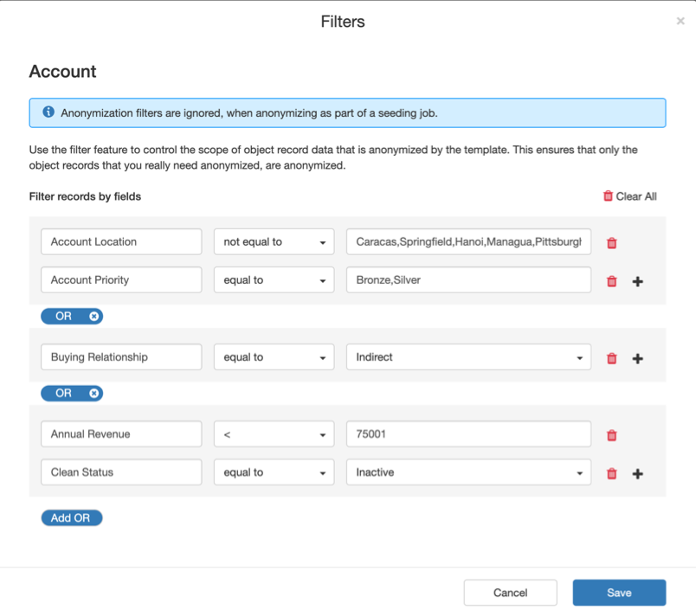
Task: Click Clear All filters link
Action: click(x=629, y=196)
